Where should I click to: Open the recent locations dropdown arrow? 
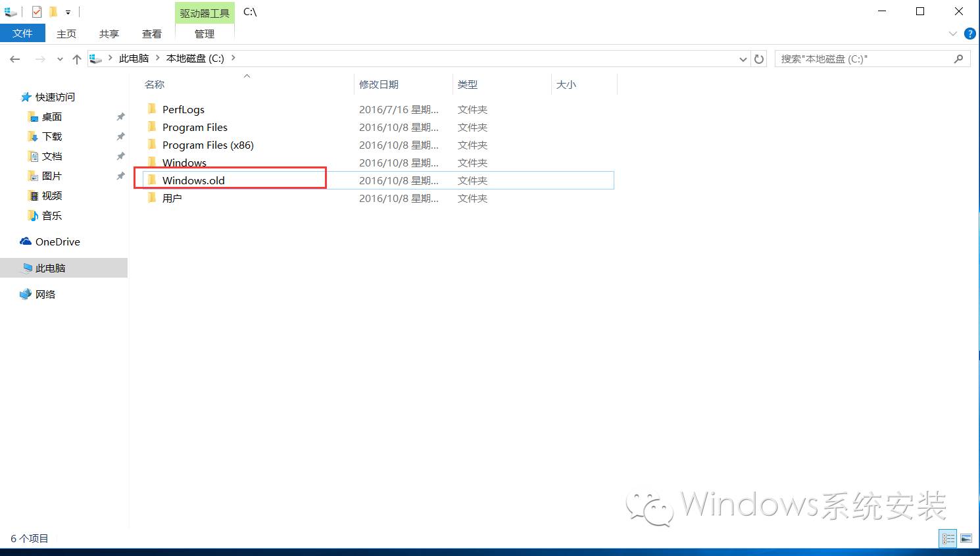60,59
